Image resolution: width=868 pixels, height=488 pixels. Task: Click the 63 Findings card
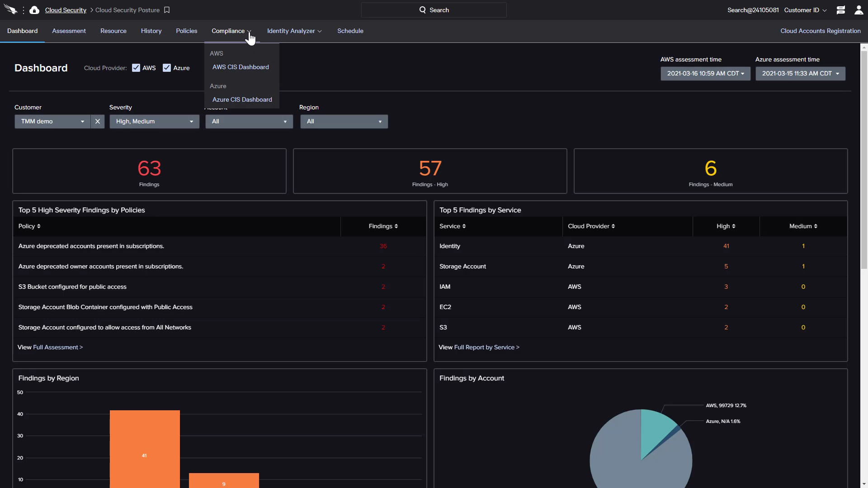[149, 171]
